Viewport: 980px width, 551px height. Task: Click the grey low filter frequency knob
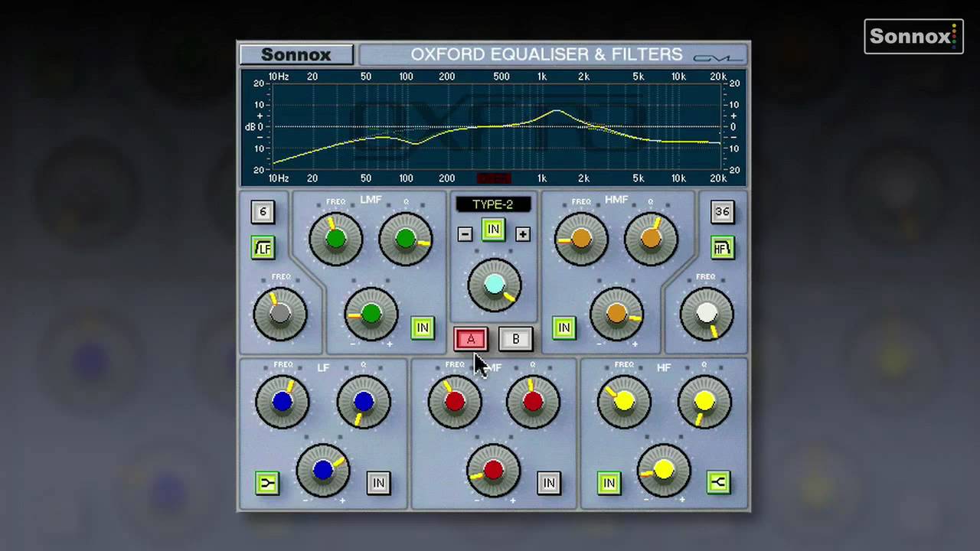[280, 314]
